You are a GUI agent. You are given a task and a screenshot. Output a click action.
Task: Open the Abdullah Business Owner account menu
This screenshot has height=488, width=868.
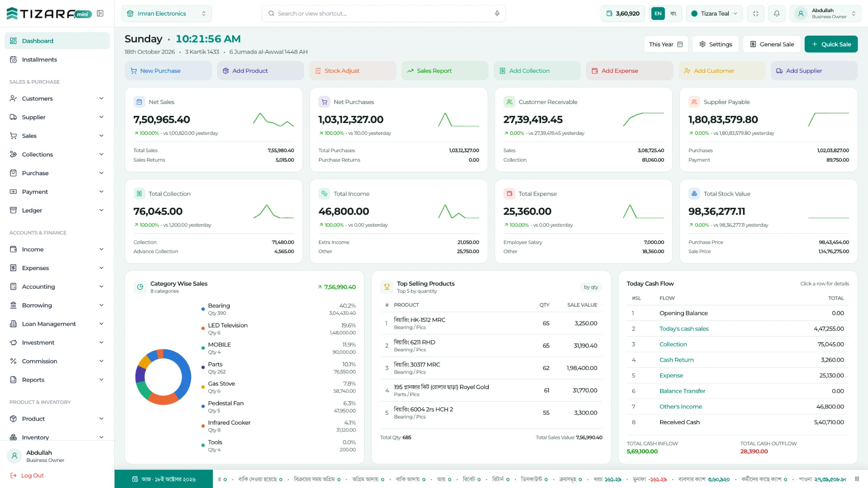tap(825, 13)
